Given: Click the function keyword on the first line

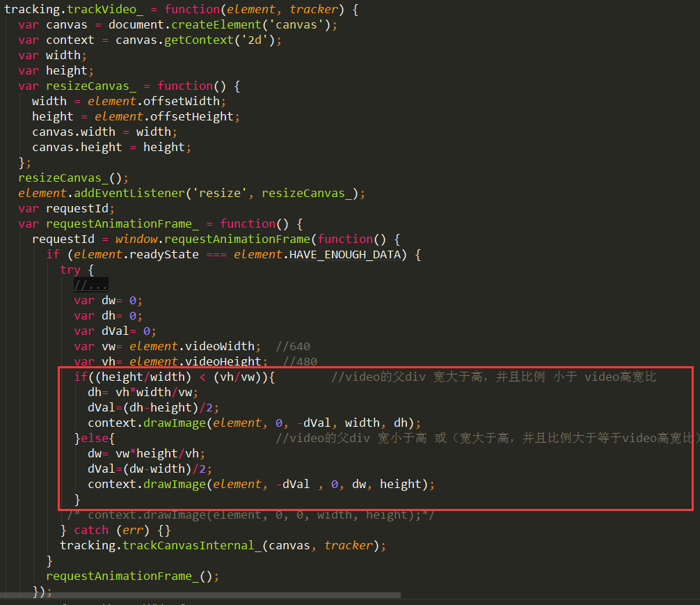Looking at the screenshot, I should coord(193,9).
